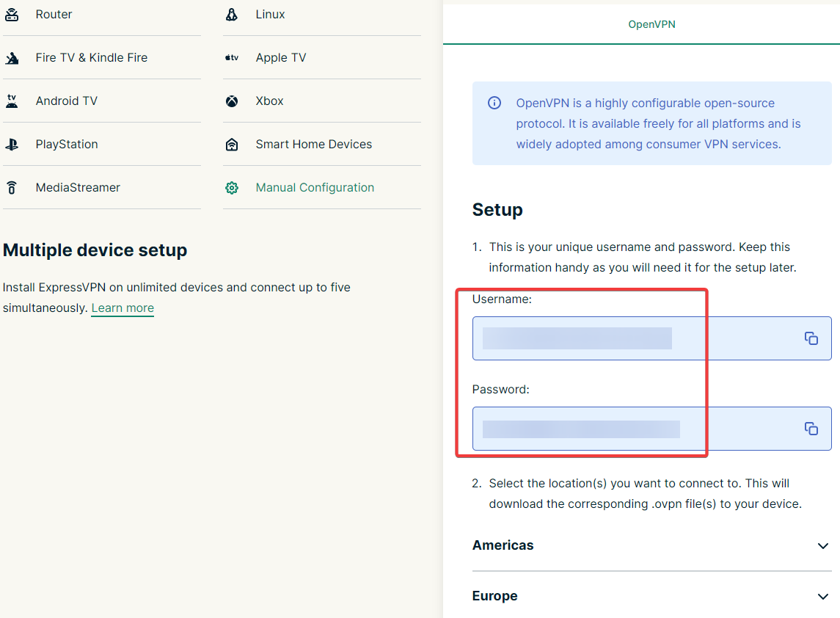The height and width of the screenshot is (618, 840).
Task: Select Fire TV & Kindle Fire
Action: click(x=102, y=58)
